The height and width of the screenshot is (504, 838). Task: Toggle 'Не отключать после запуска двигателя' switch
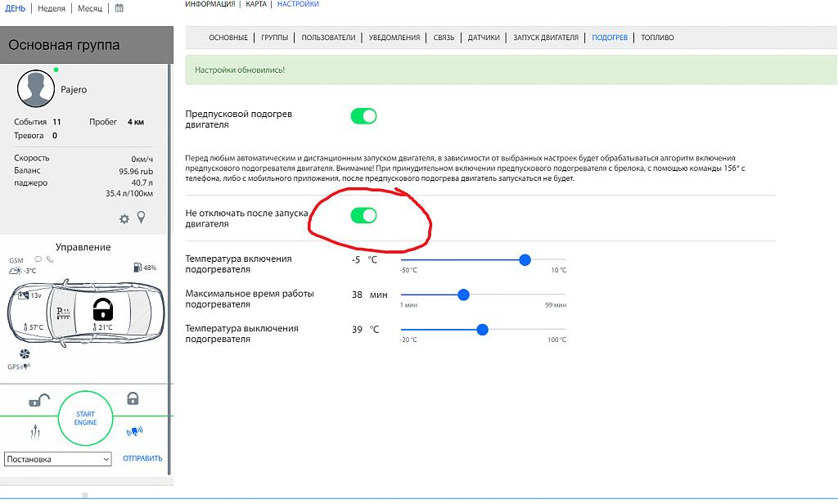(x=363, y=215)
